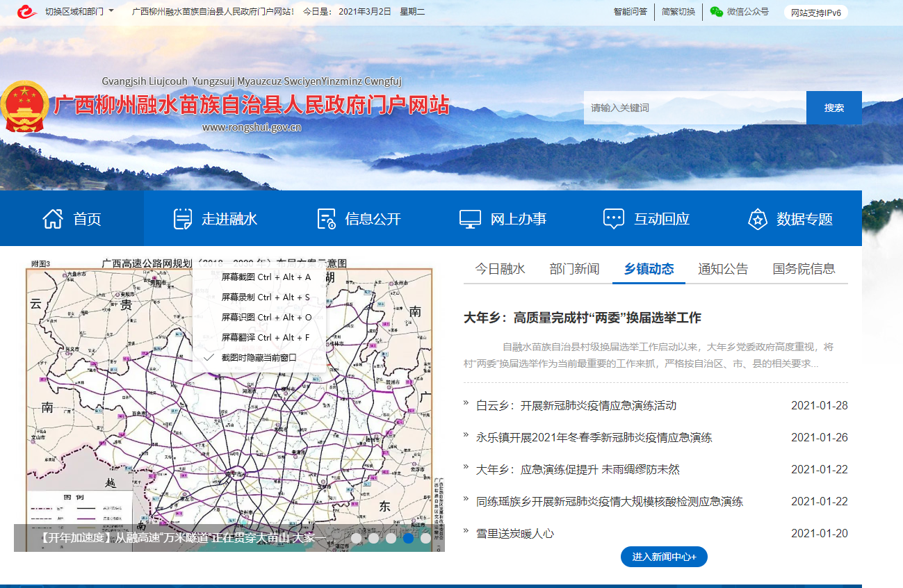Click the home icon beside 首页
Image resolution: width=903 pixels, height=588 pixels.
[53, 219]
